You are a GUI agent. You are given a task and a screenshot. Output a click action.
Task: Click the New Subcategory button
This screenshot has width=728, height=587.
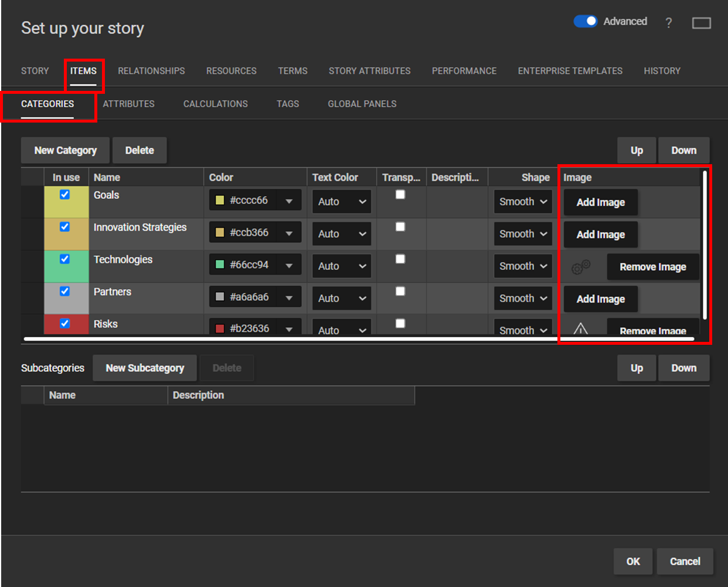[x=145, y=368]
